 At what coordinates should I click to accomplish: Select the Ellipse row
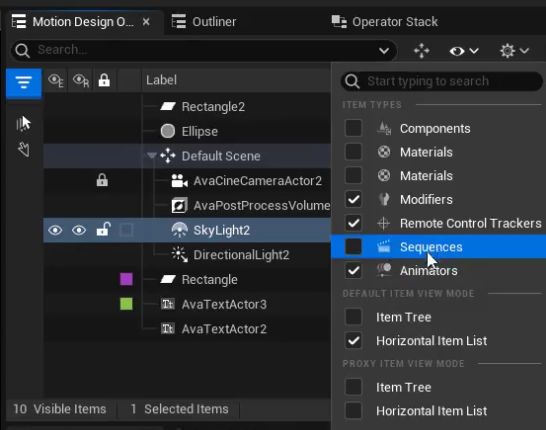tap(187, 131)
